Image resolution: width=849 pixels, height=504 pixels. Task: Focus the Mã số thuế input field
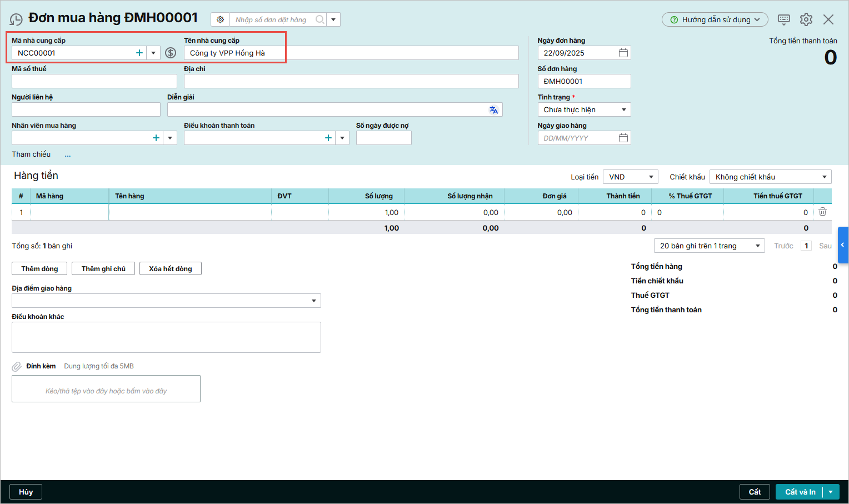94,81
